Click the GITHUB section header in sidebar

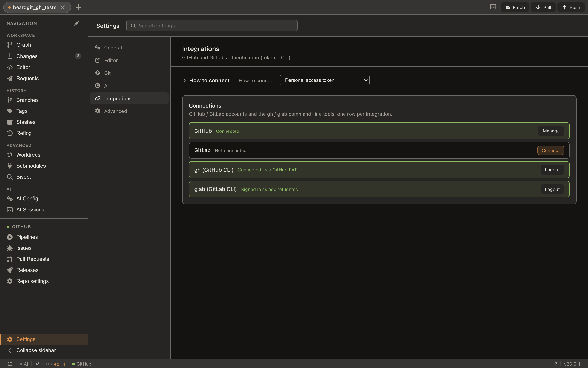click(21, 227)
